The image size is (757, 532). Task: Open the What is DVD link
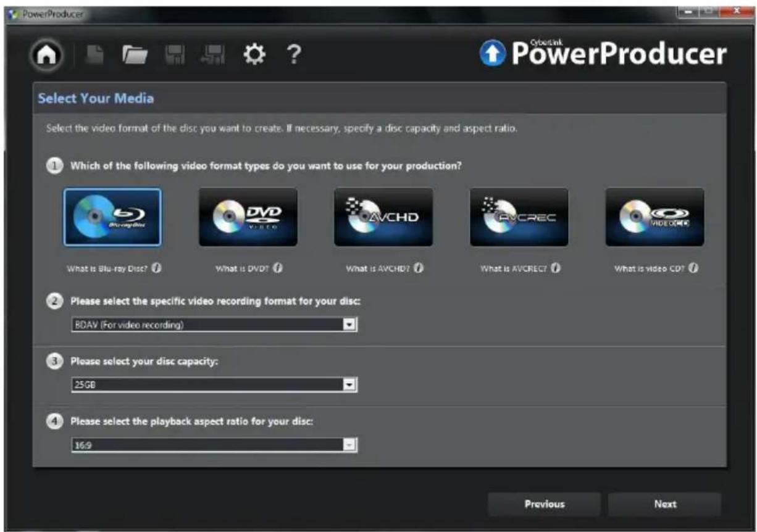[243, 269]
